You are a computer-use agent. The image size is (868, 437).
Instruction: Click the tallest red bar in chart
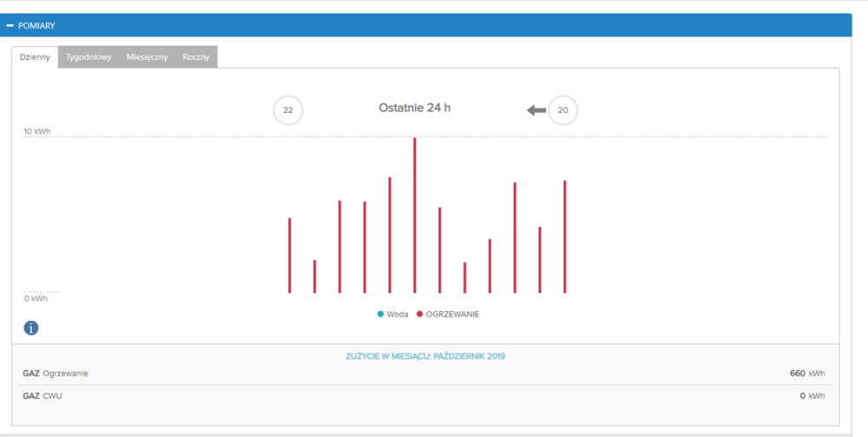[x=415, y=217]
